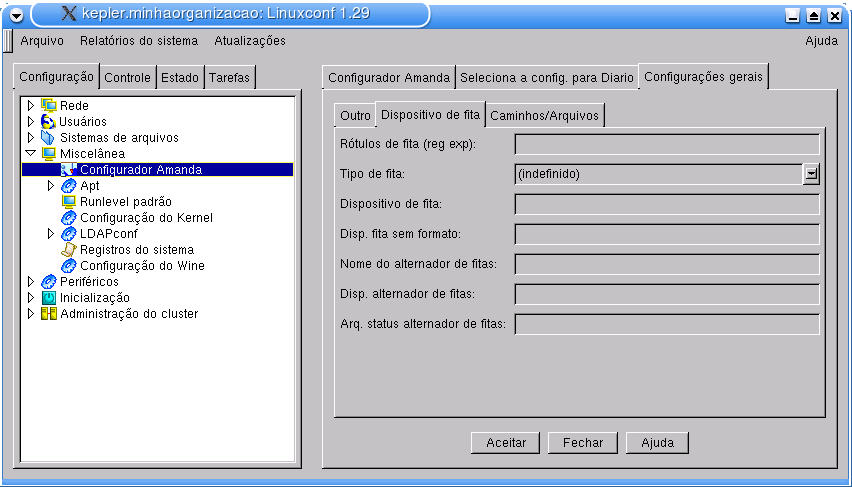Switch to the Estado tab
This screenshot has width=852, height=487.
180,78
